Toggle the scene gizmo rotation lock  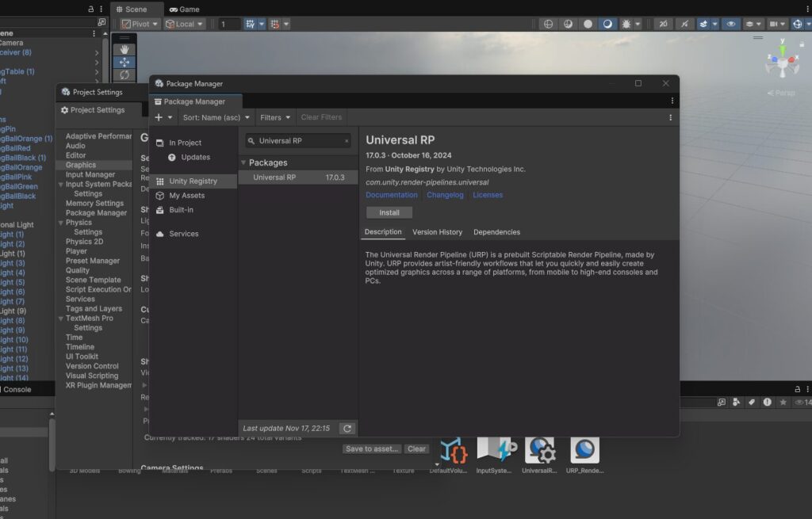[802, 44]
